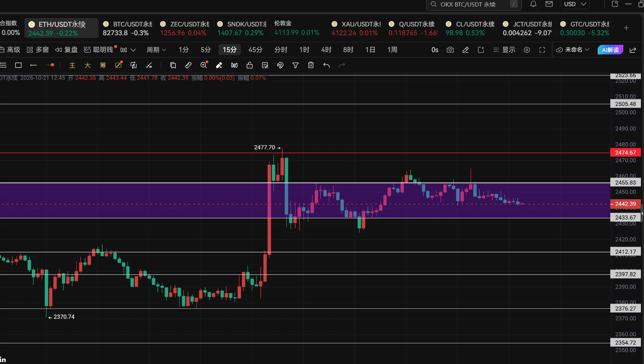Take a chart screenshot with camera icon

[450, 50]
